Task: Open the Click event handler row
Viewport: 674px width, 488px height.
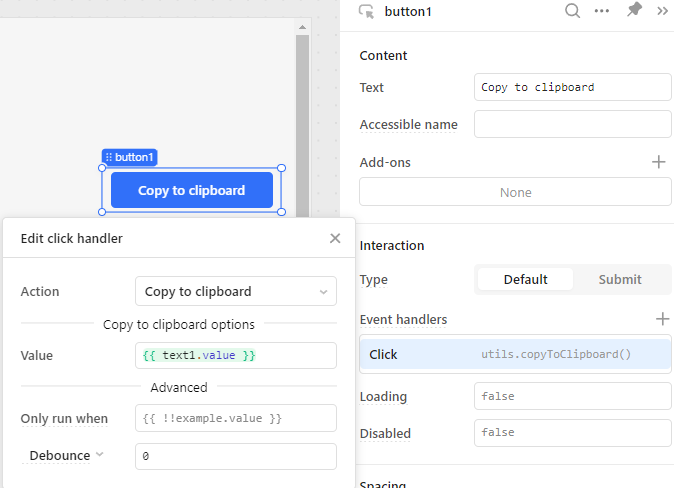Action: tap(515, 354)
